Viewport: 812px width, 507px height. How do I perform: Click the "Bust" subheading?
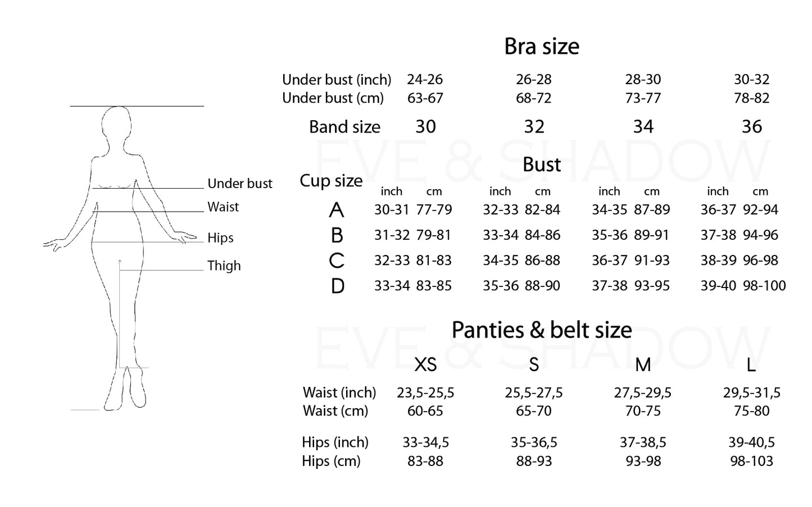click(541, 165)
